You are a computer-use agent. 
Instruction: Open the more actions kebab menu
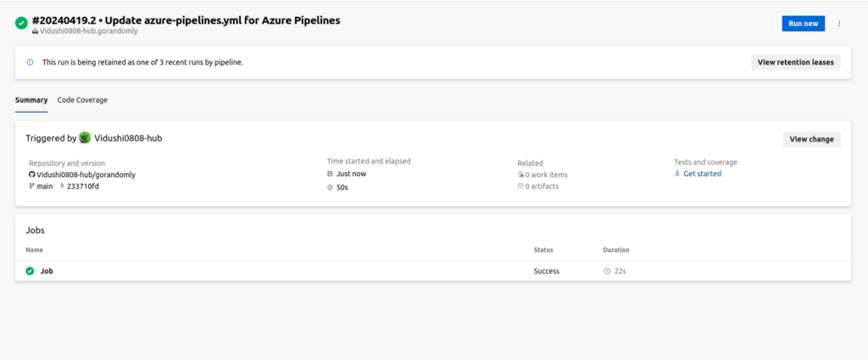coord(839,24)
